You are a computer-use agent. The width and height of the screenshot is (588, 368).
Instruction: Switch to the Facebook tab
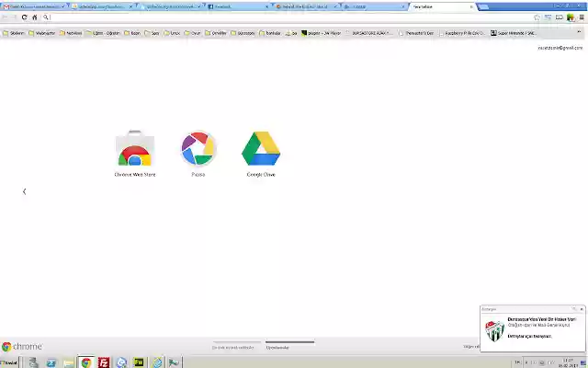click(238, 6)
